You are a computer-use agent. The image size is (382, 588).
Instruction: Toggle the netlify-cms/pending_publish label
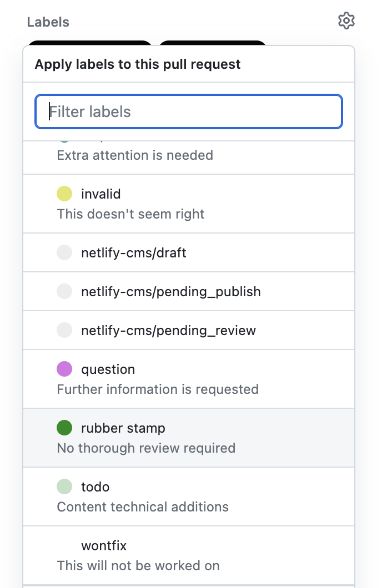[171, 292]
